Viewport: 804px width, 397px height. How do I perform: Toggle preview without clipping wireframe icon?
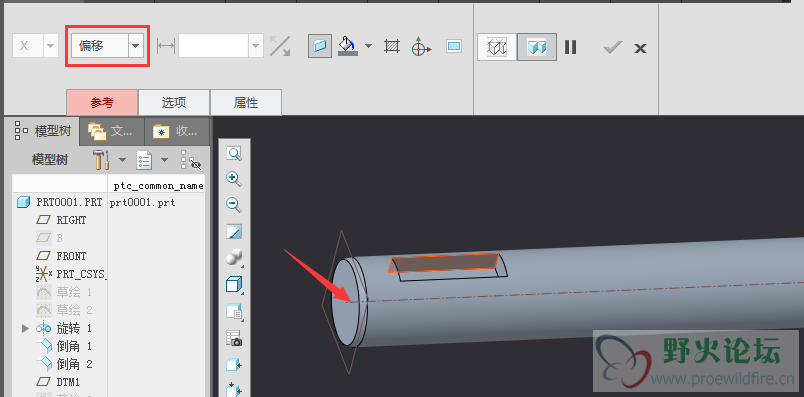click(x=497, y=47)
